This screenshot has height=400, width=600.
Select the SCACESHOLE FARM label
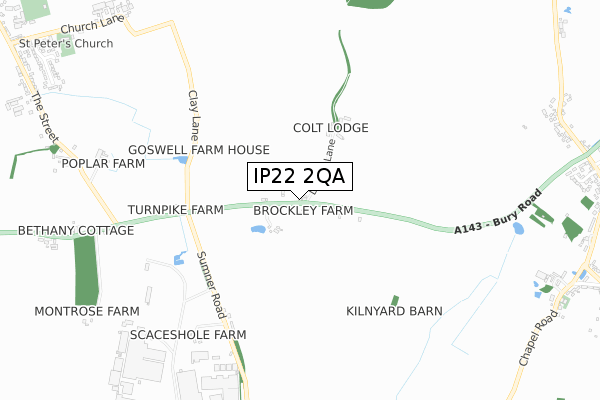click(188, 335)
